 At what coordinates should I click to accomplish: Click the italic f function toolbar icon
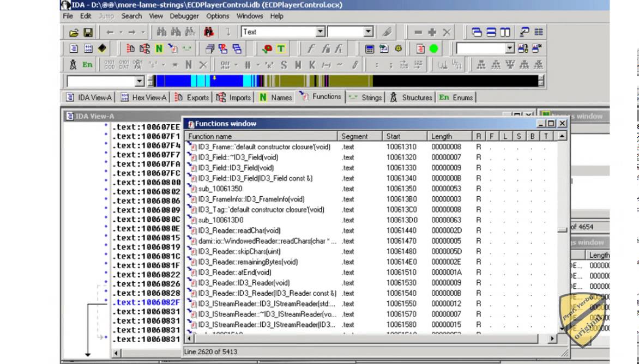click(311, 49)
